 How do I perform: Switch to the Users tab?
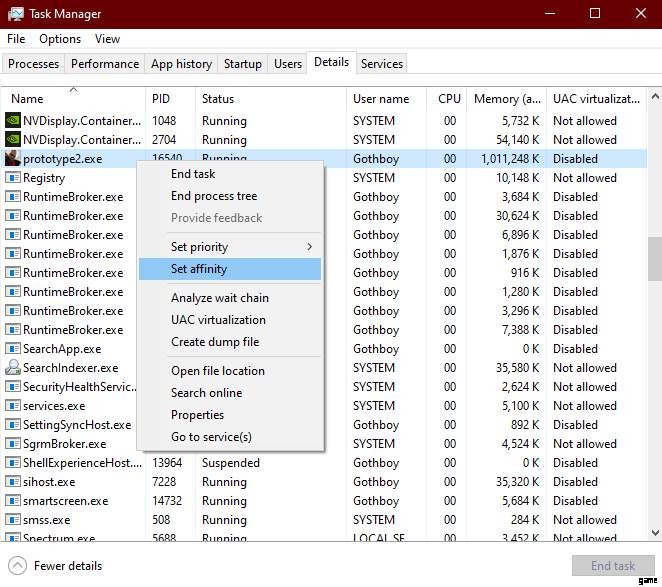[288, 64]
